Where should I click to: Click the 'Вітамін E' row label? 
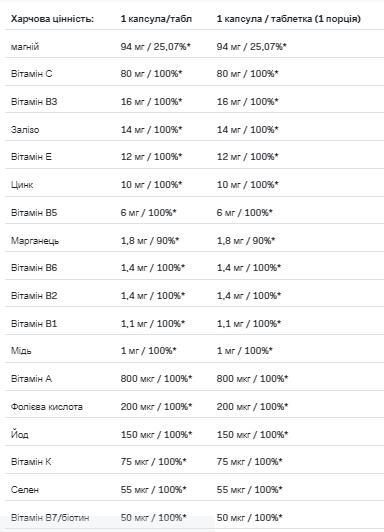point(31,157)
